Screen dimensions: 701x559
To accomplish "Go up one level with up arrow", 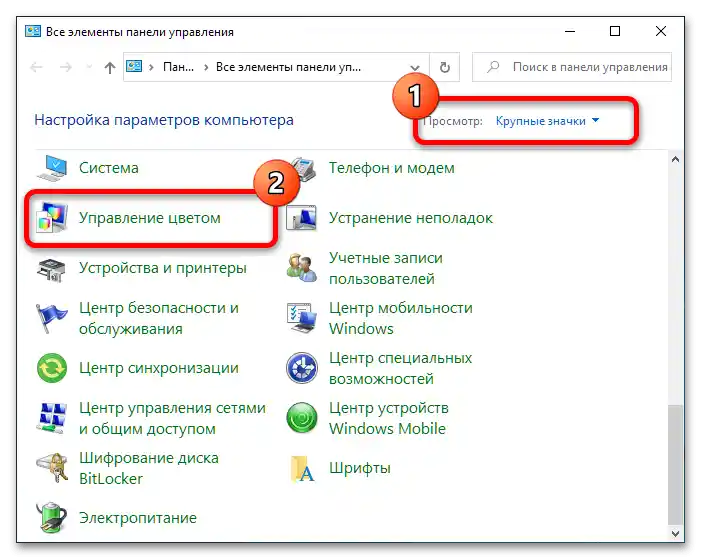I will point(110,68).
